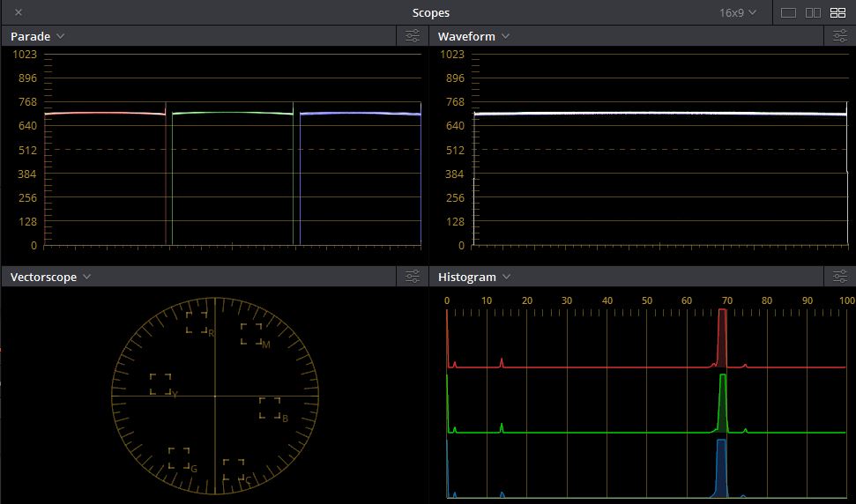The image size is (856, 504).
Task: Open Parade scope settings
Action: [x=413, y=36]
